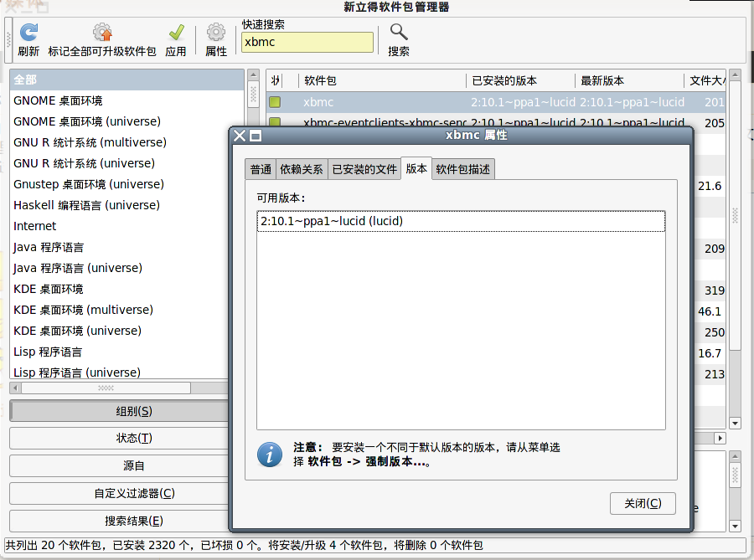The height and width of the screenshot is (560, 754).
Task: Go to the 软件包描述 tab
Action: [x=463, y=169]
